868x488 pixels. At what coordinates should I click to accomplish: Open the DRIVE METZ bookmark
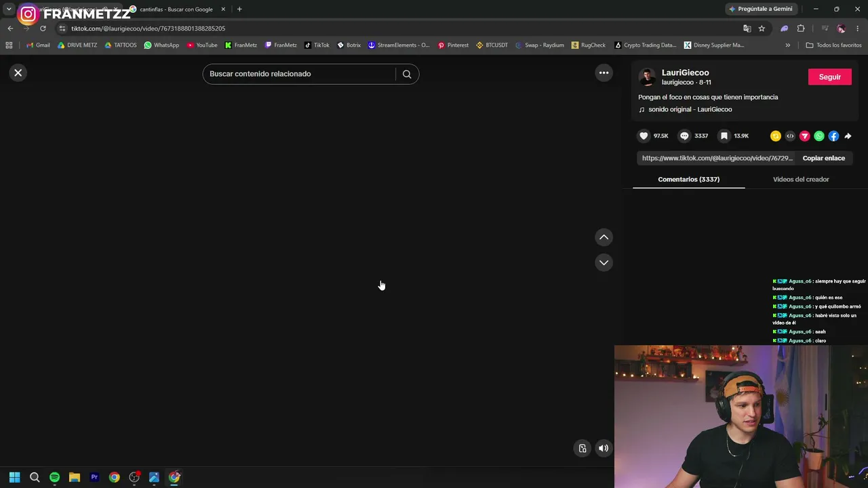point(77,45)
